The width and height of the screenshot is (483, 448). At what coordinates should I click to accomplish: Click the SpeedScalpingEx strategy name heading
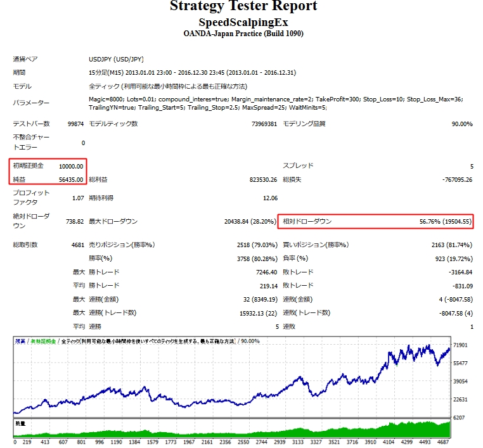(x=243, y=22)
